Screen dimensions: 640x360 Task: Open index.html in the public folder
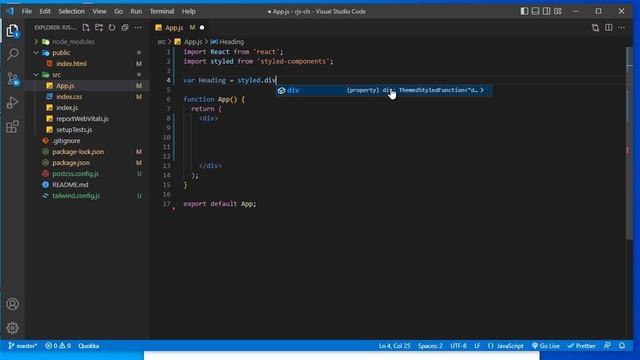[x=71, y=64]
